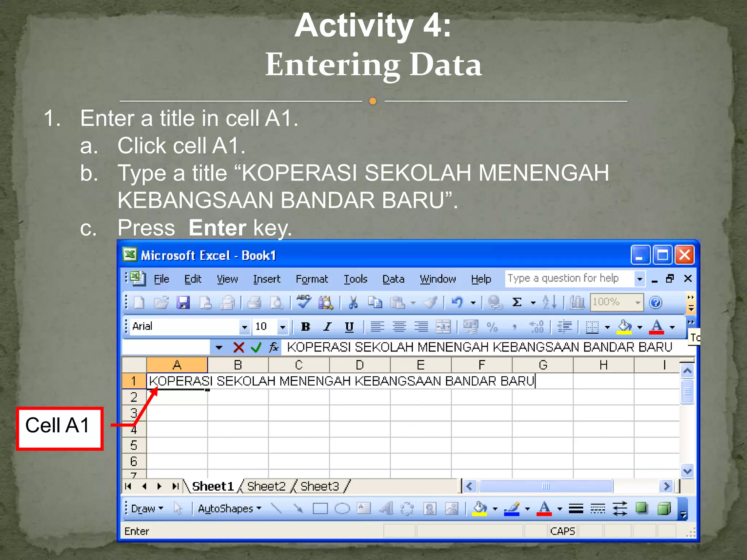Select the Rectangle drawing tool
The height and width of the screenshot is (560, 747).
(x=320, y=508)
